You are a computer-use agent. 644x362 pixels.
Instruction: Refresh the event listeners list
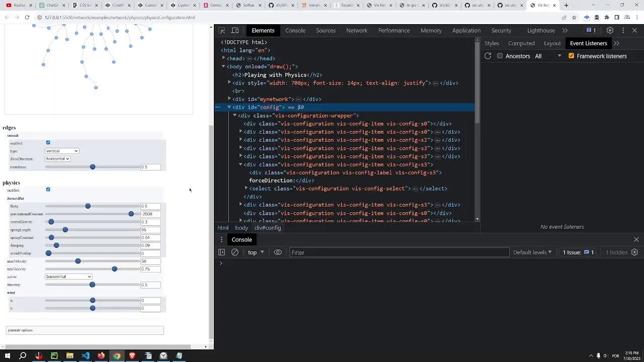(488, 56)
